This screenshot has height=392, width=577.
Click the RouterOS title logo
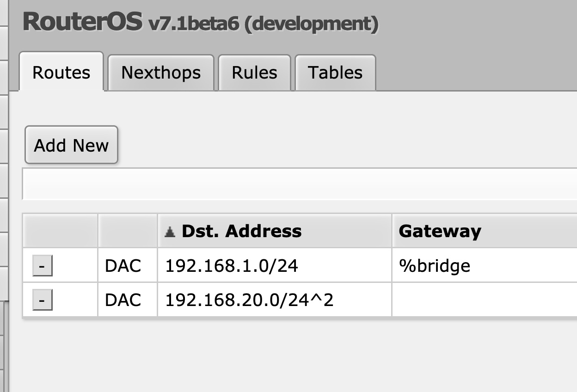(x=82, y=22)
